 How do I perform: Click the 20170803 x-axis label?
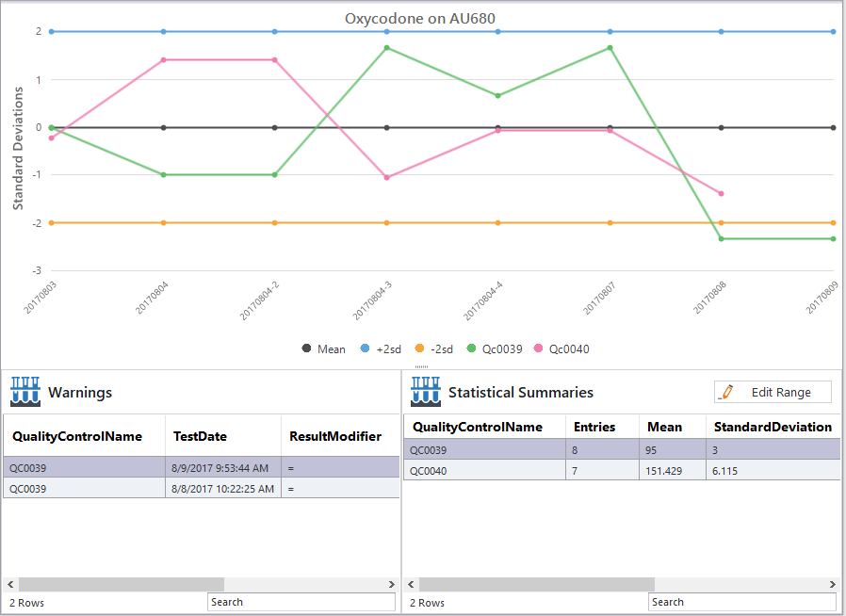pos(41,297)
